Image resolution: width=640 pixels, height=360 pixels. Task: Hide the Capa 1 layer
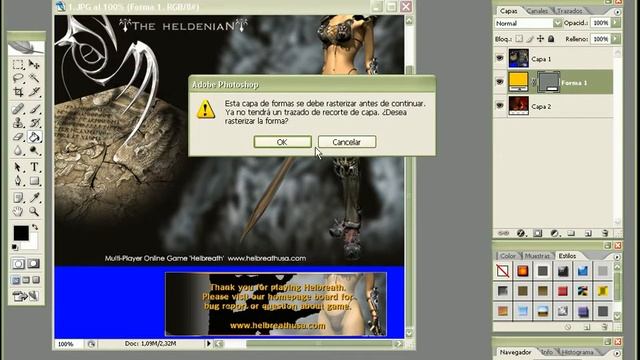point(500,58)
